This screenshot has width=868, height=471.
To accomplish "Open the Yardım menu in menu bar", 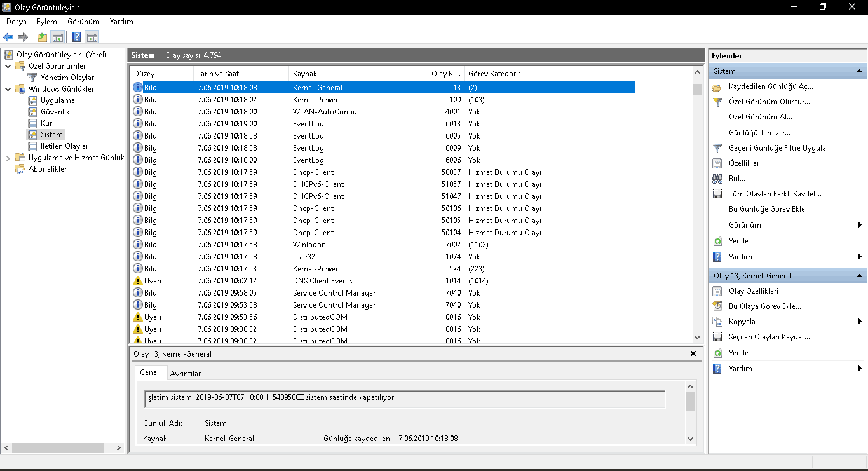I will click(x=121, y=22).
